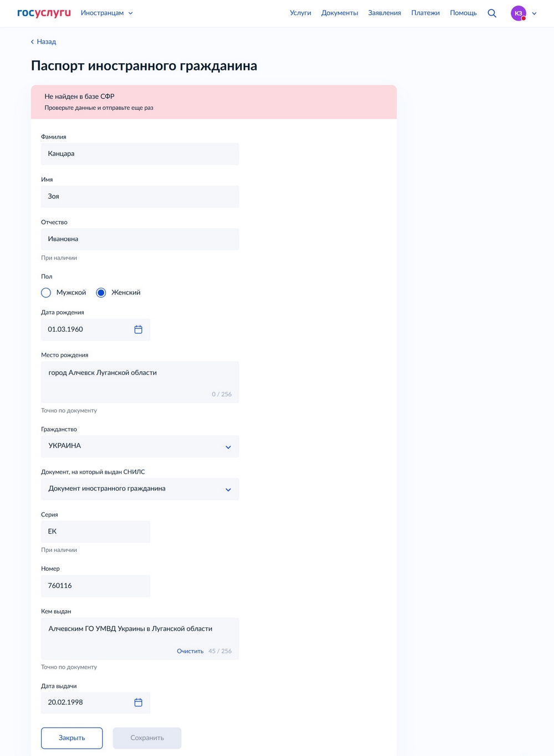
Task: Focus the Номер input field
Action: (x=95, y=586)
